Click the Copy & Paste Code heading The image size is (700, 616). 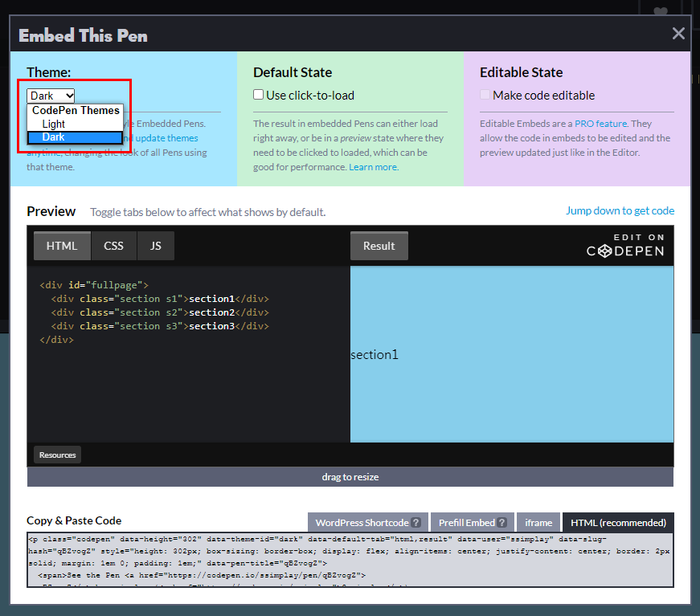pyautogui.click(x=74, y=520)
